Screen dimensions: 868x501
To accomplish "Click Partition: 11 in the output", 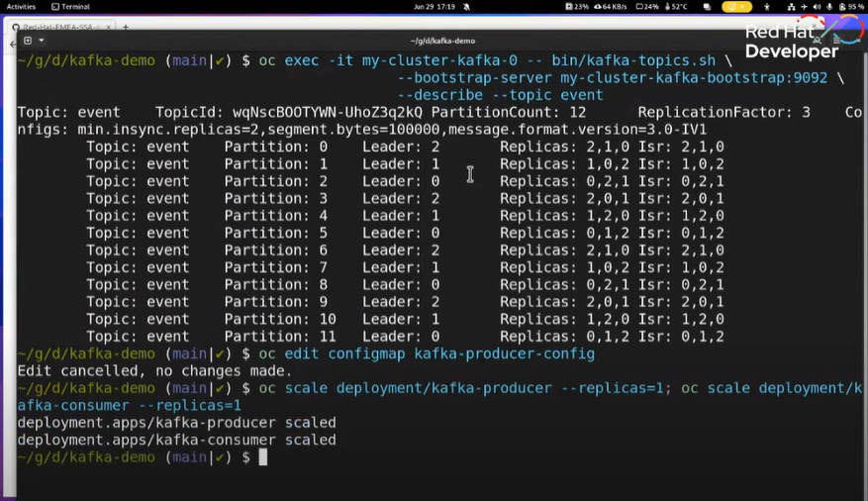I will 280,336.
